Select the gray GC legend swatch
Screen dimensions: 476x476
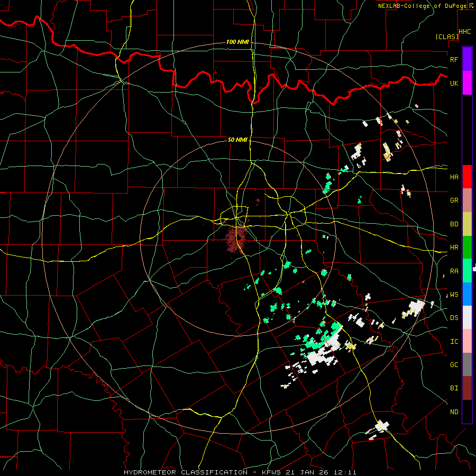click(x=467, y=364)
